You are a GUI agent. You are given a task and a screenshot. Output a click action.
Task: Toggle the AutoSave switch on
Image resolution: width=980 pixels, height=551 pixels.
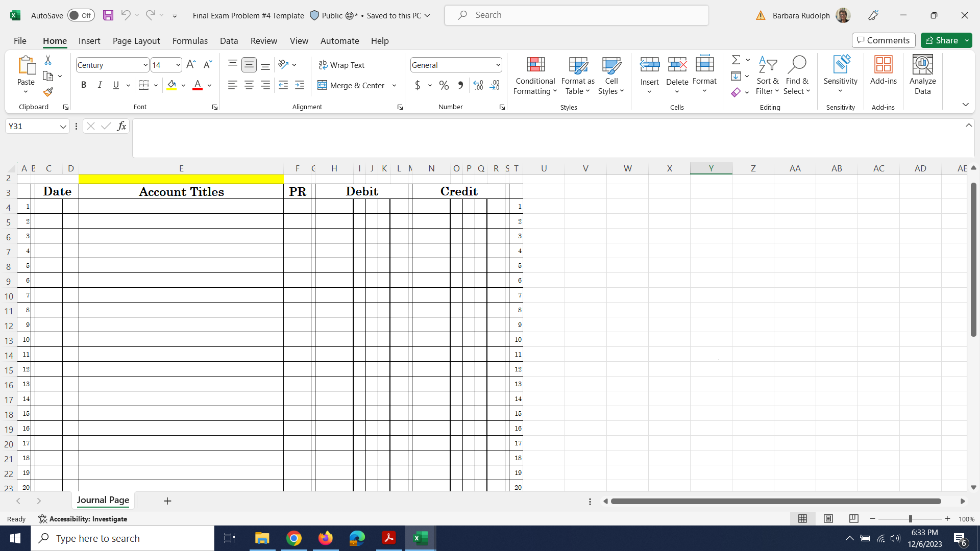coord(81,15)
